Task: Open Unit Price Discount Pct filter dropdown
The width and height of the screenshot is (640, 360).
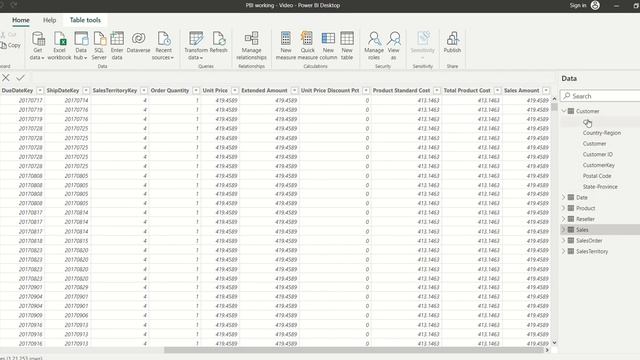Action: click(366, 91)
